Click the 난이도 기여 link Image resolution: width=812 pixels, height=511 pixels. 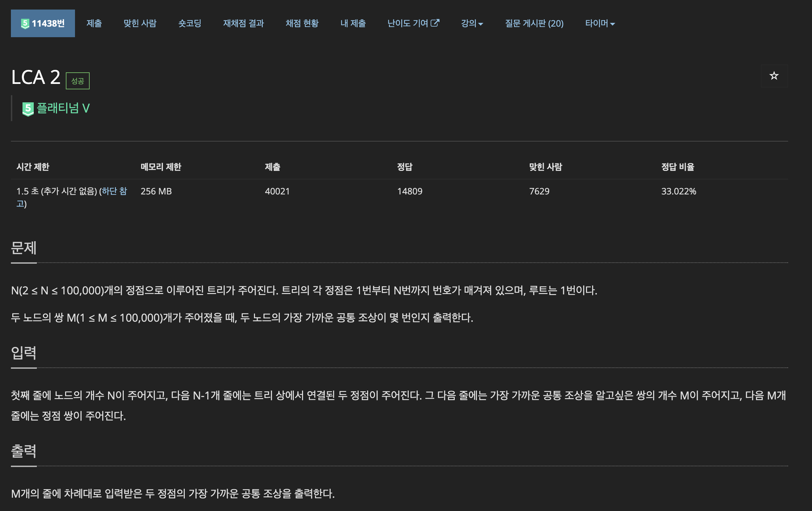[x=408, y=23]
